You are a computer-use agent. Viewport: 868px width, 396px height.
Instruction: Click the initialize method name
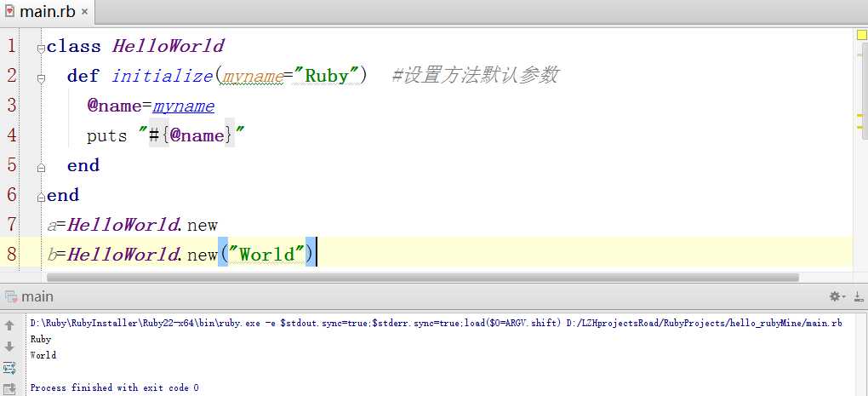(163, 75)
